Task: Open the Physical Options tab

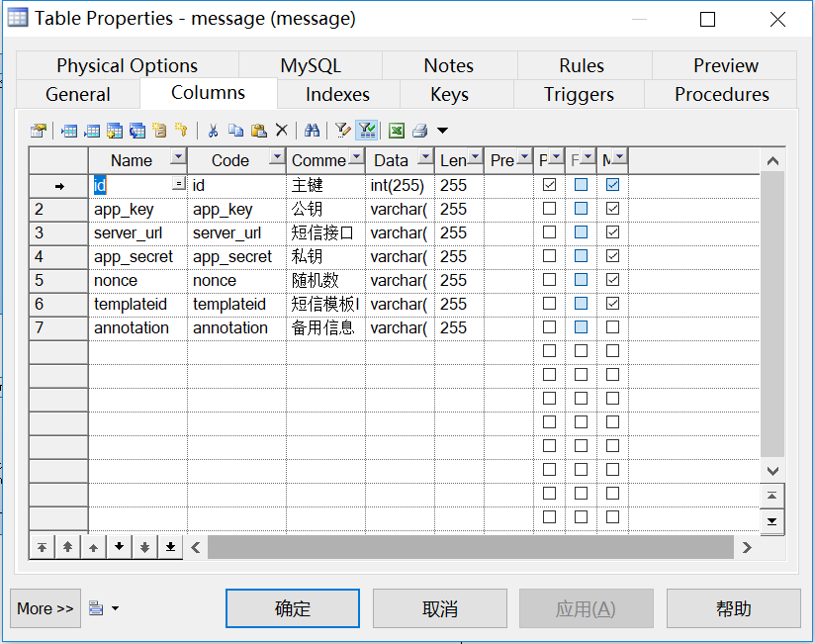Action: (127, 65)
